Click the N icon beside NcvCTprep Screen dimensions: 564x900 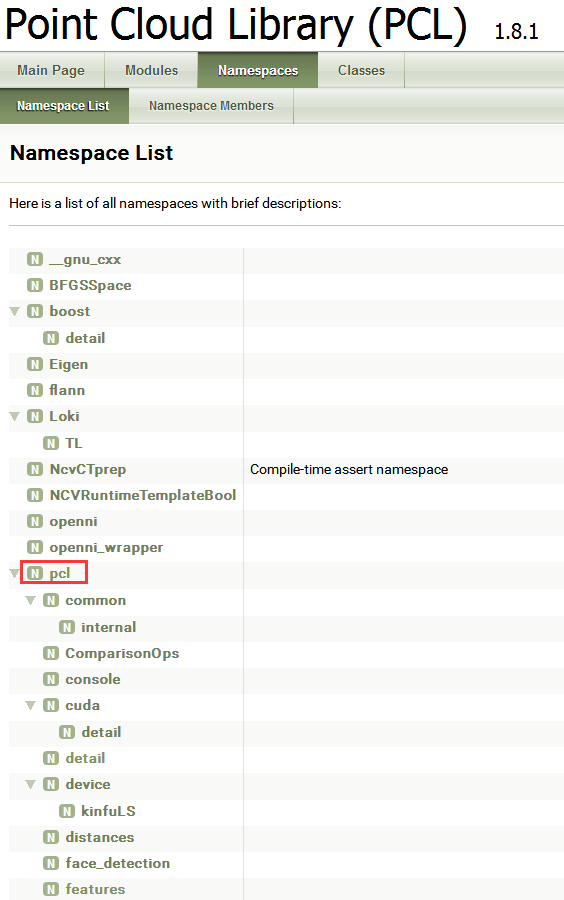35,470
